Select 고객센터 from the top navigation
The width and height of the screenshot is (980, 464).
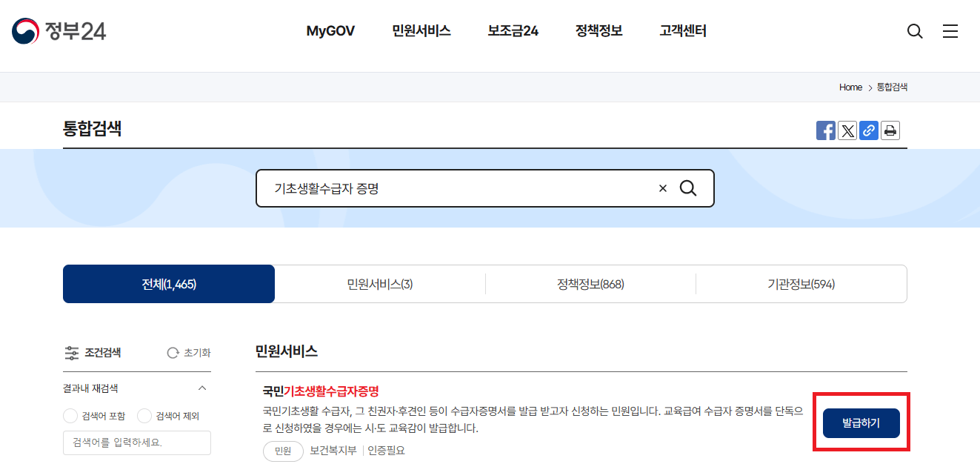[x=681, y=31]
